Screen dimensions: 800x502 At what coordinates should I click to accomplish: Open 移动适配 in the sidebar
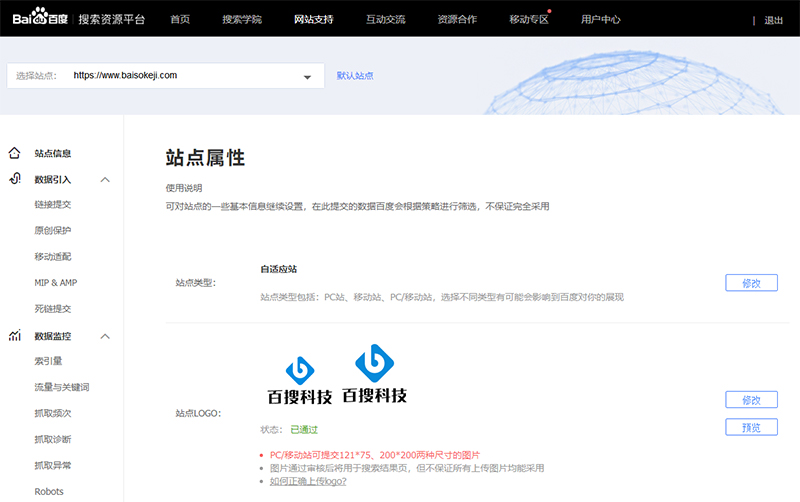click(x=53, y=256)
